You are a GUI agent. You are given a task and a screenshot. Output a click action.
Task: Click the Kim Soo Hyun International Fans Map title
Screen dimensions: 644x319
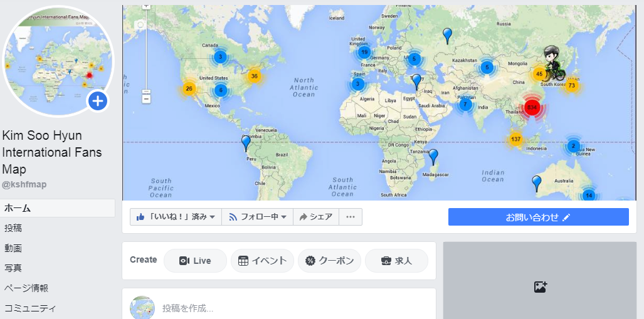coord(52,152)
